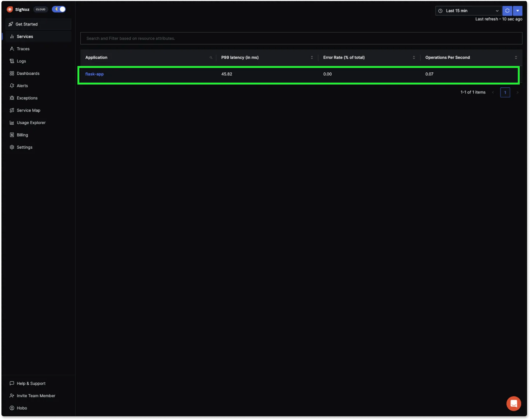Open the chat support widget

[x=514, y=403]
